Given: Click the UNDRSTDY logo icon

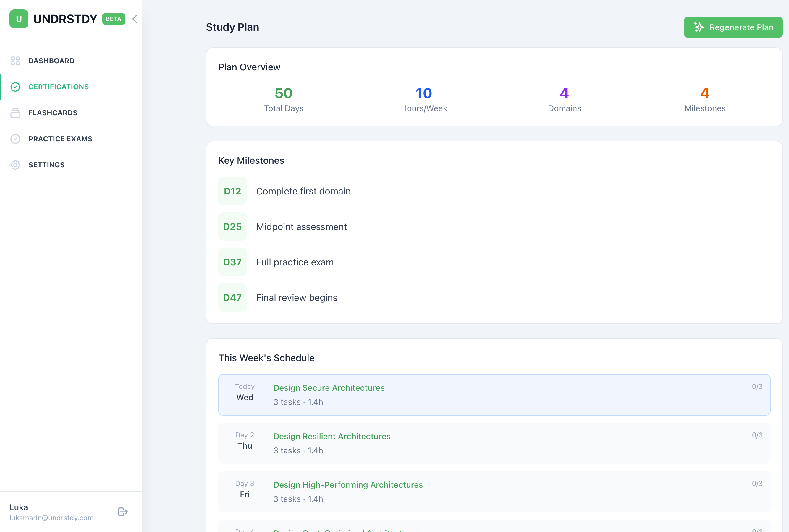Looking at the screenshot, I should click(19, 19).
